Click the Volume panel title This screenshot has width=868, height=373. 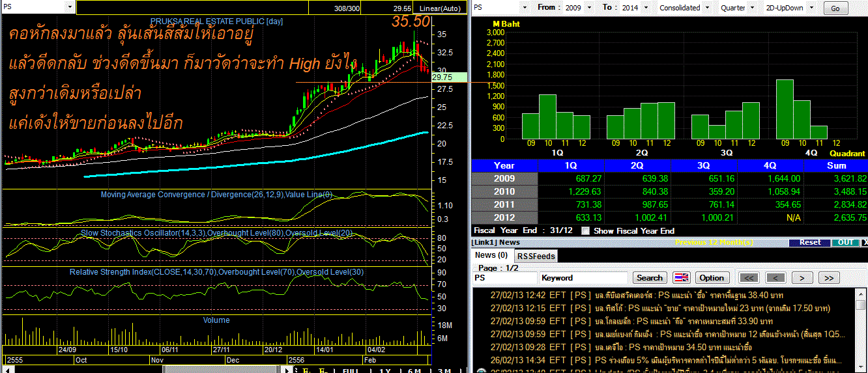coord(216,320)
